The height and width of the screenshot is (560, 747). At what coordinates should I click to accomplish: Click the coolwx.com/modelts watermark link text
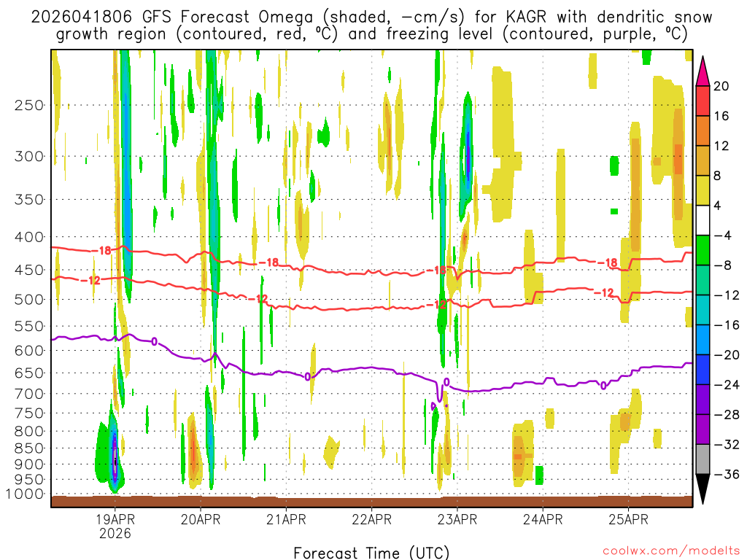[x=671, y=551]
